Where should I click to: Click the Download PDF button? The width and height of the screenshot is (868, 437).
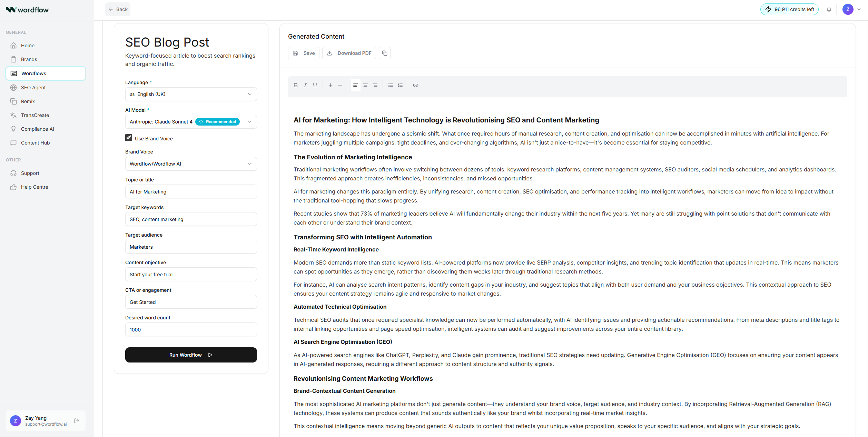349,53
